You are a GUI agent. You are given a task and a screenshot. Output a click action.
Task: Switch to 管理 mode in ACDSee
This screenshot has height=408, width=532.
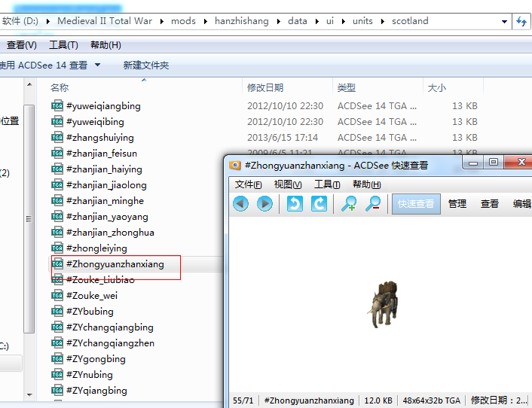coord(457,204)
